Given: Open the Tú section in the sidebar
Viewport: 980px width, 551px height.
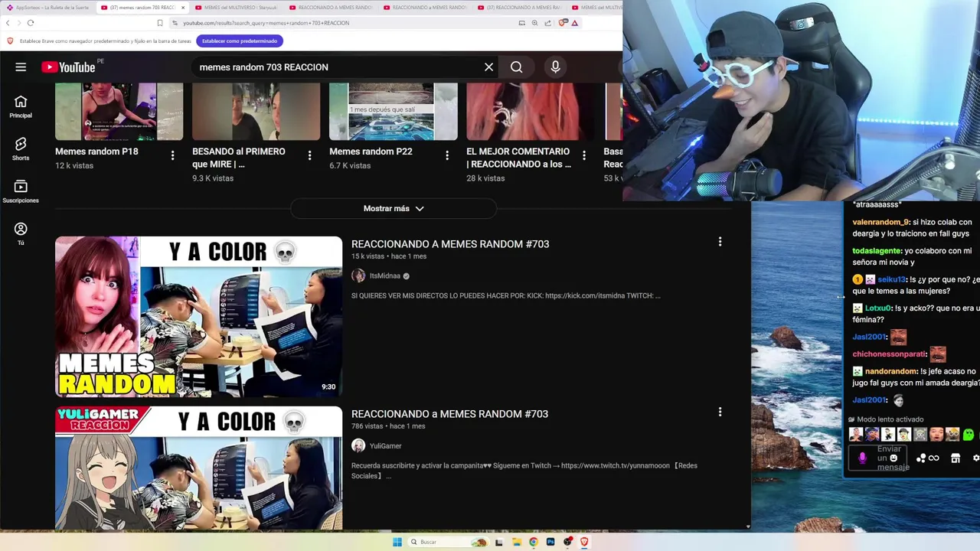Looking at the screenshot, I should click(21, 233).
